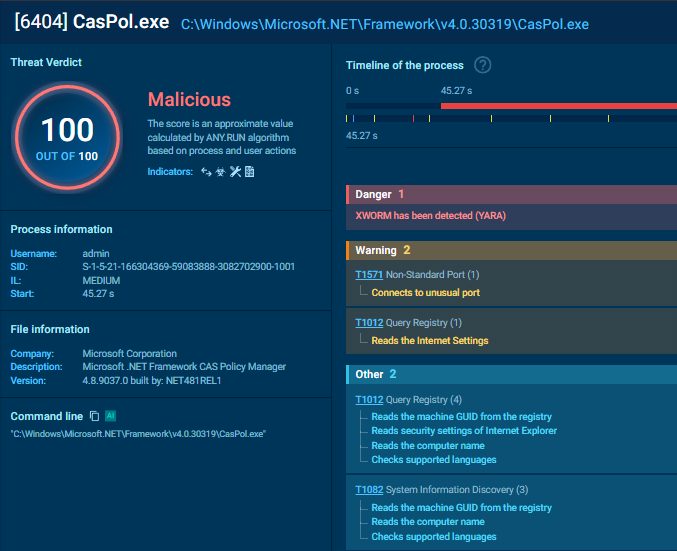Image resolution: width=677 pixels, height=551 pixels.
Task: Select Reads the computer name under T1082
Action: point(428,522)
